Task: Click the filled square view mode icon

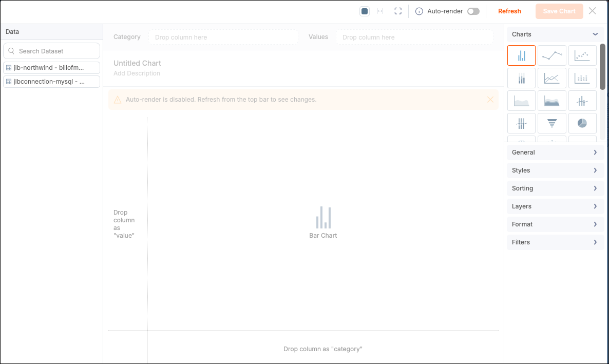Action: click(x=364, y=11)
